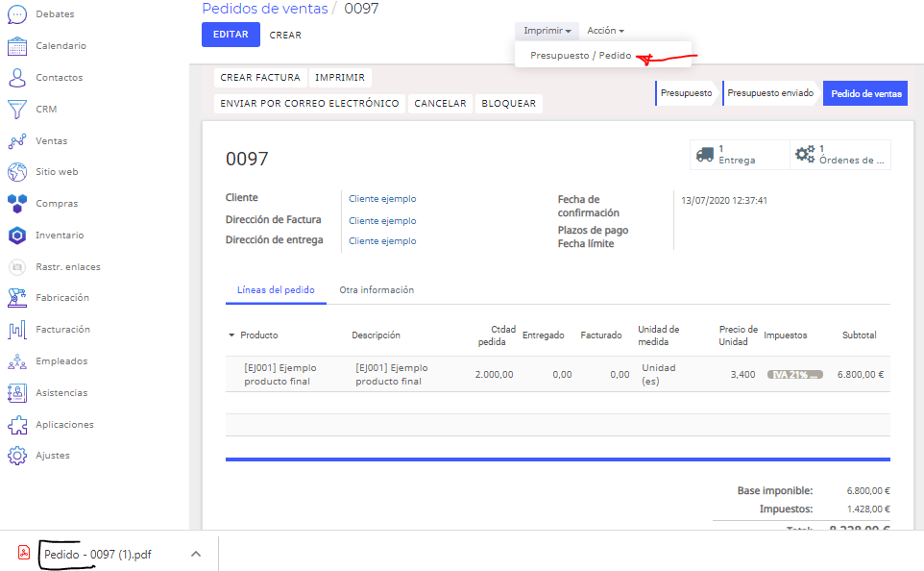Open the Calendario app icon
This screenshot has height=571, width=924.
[17, 46]
